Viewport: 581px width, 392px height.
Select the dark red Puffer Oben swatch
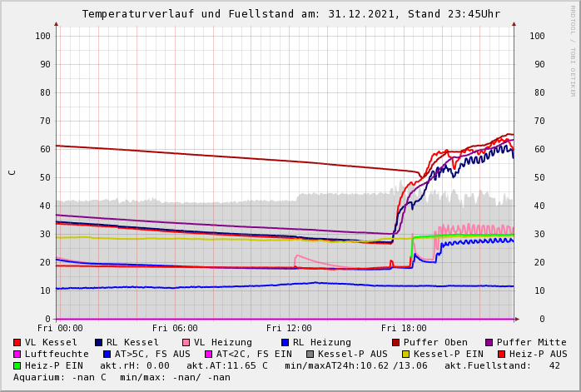pyautogui.click(x=395, y=342)
